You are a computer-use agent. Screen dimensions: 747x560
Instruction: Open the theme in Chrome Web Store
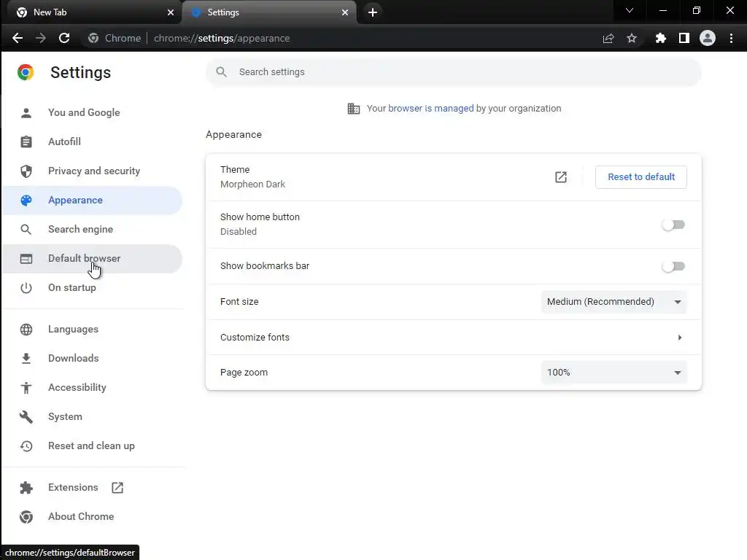point(561,177)
